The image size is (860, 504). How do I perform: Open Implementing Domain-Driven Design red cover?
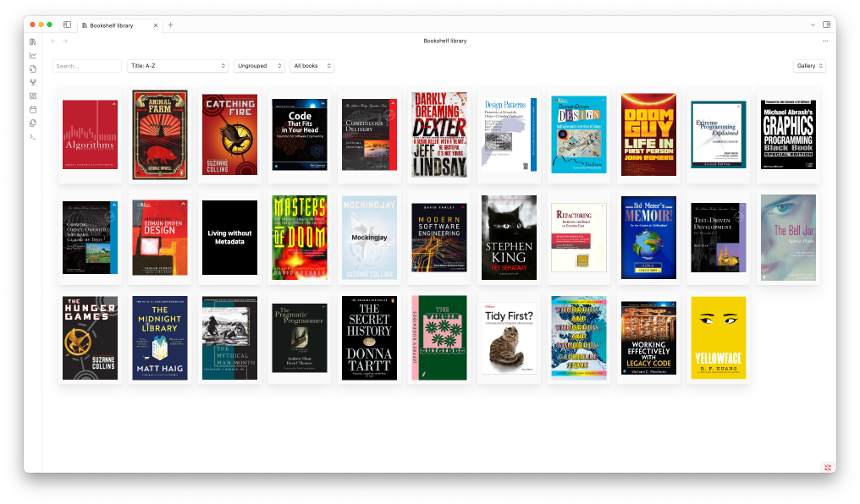[160, 238]
